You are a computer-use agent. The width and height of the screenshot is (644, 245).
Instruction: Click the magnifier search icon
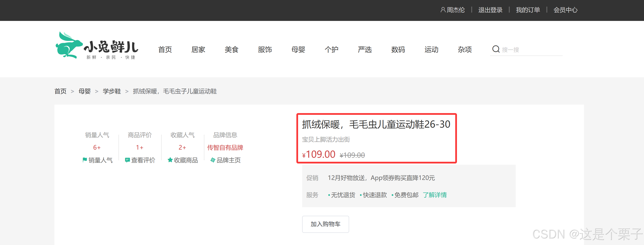[496, 49]
